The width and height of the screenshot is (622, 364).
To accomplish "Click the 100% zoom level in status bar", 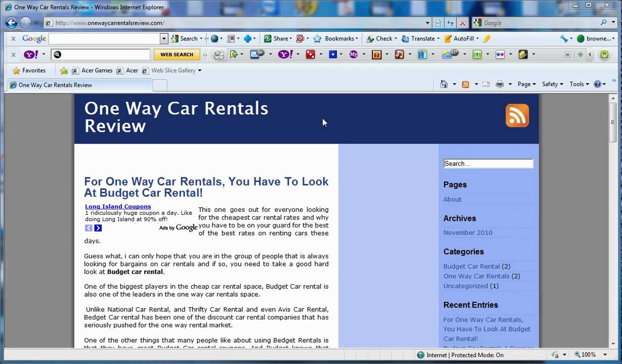I will (588, 355).
